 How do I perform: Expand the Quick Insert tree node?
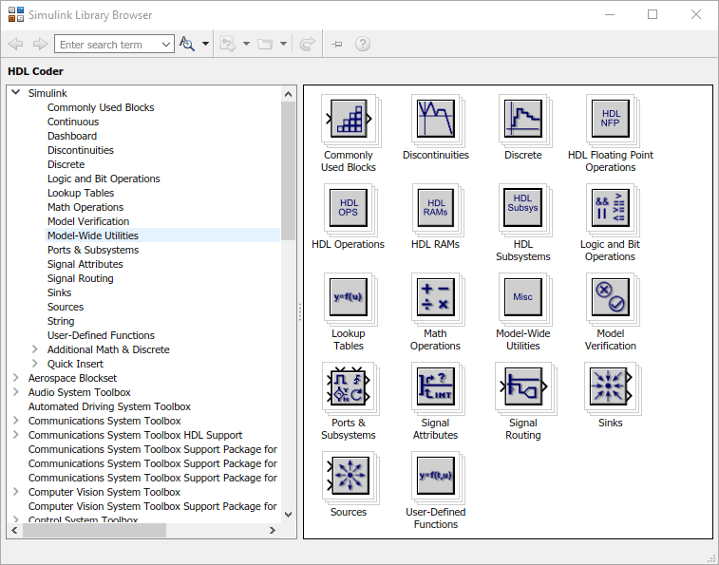(x=35, y=364)
